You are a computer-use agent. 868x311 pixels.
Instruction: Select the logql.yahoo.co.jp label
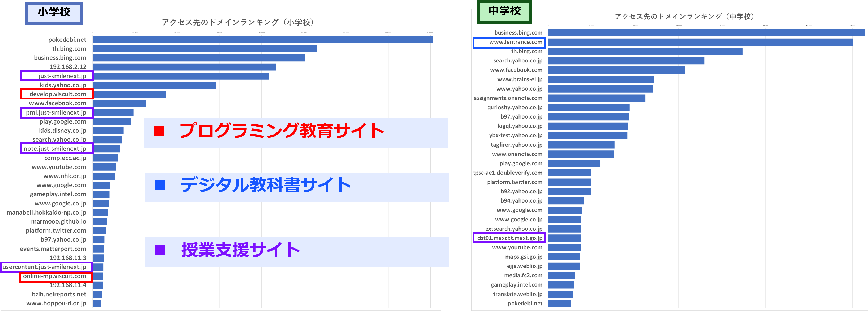[x=520, y=126]
